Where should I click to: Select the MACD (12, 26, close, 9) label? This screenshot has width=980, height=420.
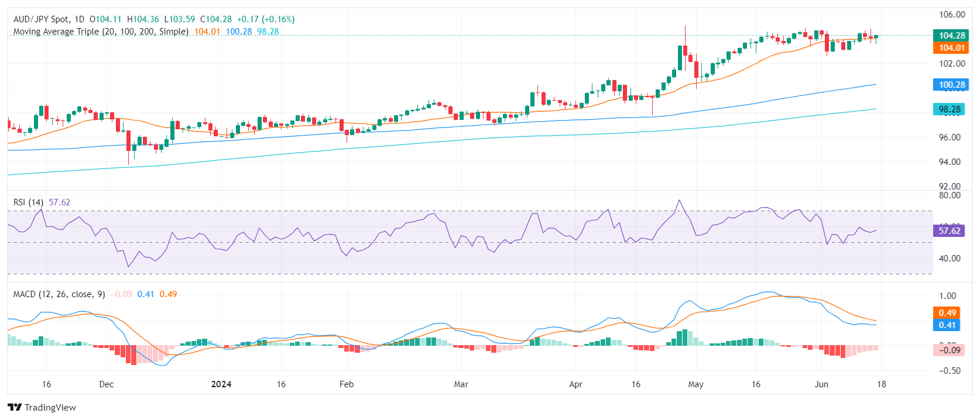coord(59,294)
